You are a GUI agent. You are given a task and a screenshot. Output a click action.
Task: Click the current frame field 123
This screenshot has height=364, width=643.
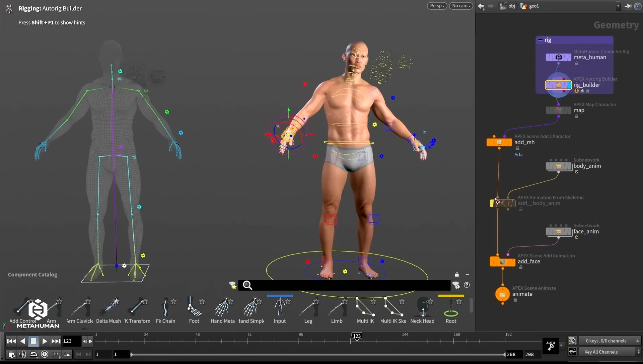pos(72,341)
